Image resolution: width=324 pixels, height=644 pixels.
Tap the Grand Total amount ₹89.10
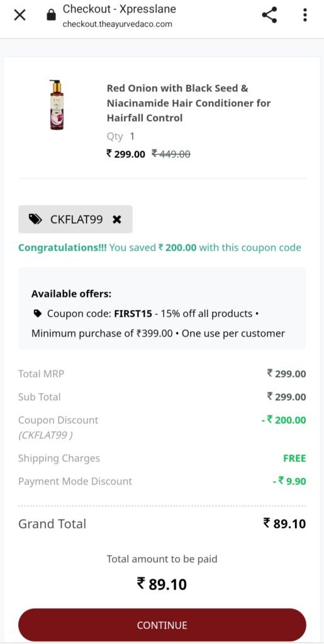click(x=284, y=524)
